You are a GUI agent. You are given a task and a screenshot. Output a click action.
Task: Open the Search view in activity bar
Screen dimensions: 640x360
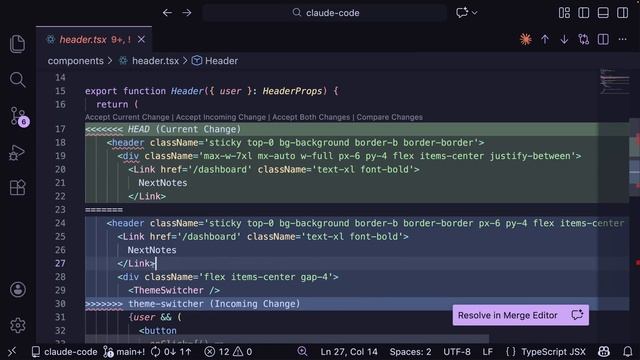tap(17, 80)
